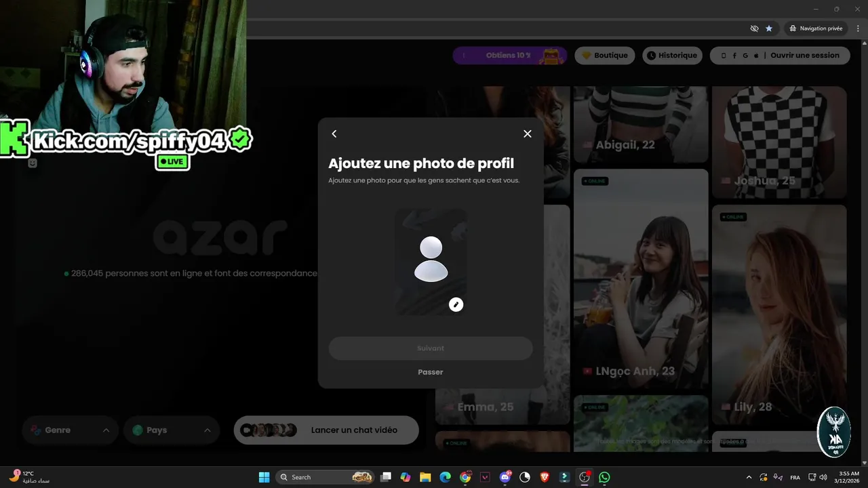This screenshot has height=488, width=868.
Task: Choose Google login icon
Action: click(x=745, y=56)
